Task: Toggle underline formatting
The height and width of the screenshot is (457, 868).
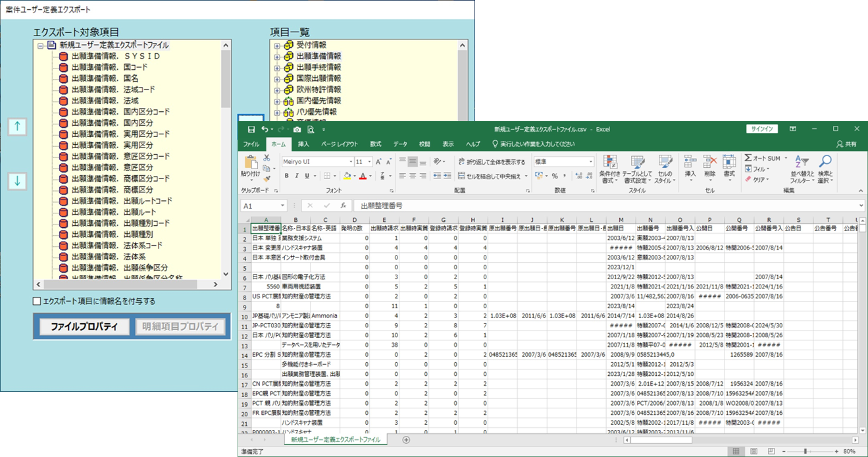Action: [x=307, y=176]
